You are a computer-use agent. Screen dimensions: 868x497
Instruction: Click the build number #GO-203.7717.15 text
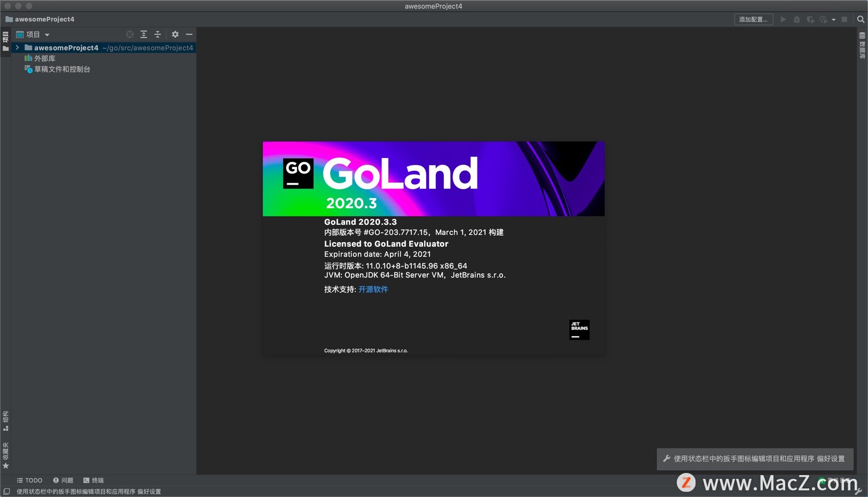click(396, 232)
